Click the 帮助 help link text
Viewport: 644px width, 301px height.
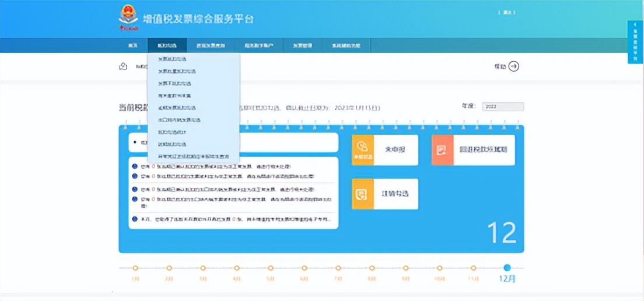coord(500,66)
